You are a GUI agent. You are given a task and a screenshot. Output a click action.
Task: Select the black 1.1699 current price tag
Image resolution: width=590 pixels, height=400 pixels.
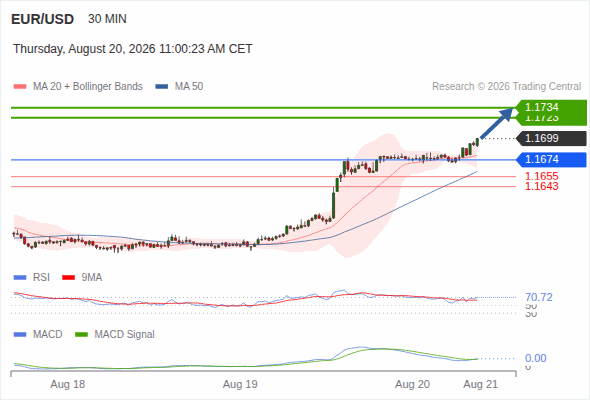(551, 138)
